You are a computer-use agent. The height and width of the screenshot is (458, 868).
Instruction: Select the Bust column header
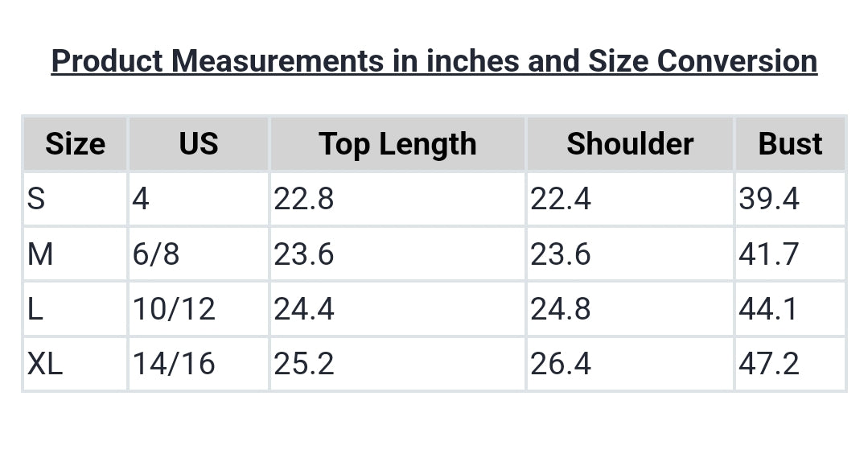pyautogui.click(x=790, y=144)
